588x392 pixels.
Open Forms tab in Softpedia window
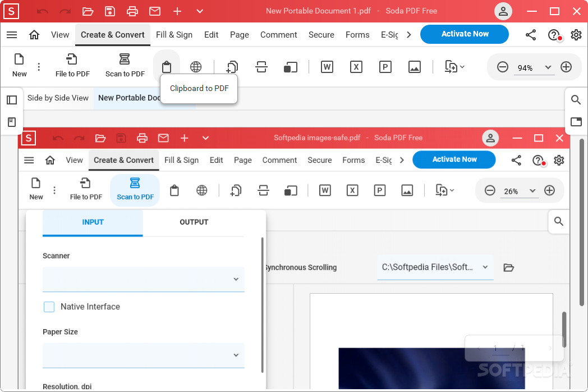pyautogui.click(x=353, y=160)
